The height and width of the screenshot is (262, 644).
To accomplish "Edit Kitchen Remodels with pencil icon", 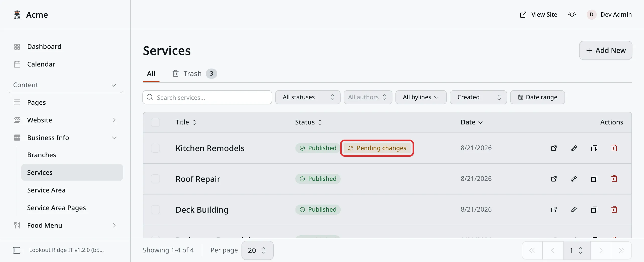I will tap(574, 148).
